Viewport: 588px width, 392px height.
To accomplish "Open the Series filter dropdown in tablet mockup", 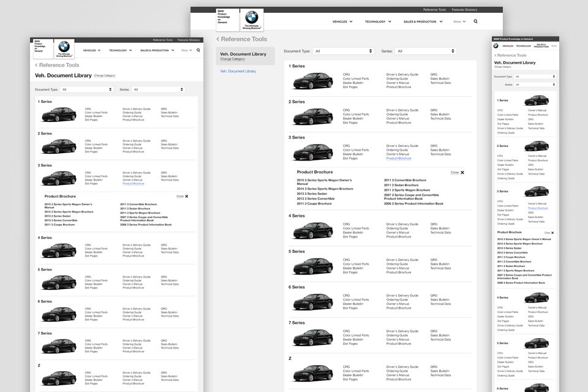I will click(x=159, y=89).
